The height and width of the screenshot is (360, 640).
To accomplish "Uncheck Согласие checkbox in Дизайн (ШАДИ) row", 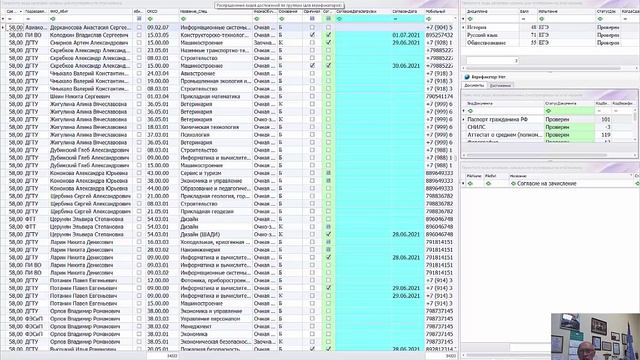I will coord(328,234).
